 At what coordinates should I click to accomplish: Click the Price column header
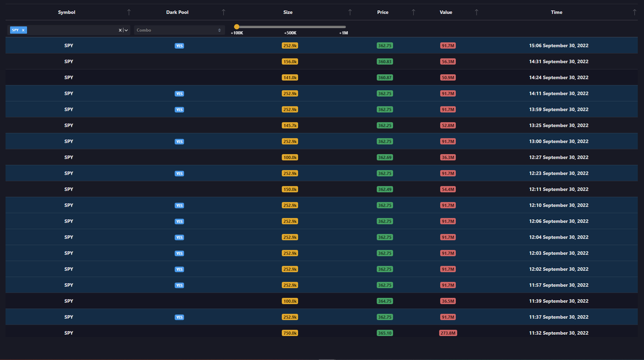[x=383, y=12]
